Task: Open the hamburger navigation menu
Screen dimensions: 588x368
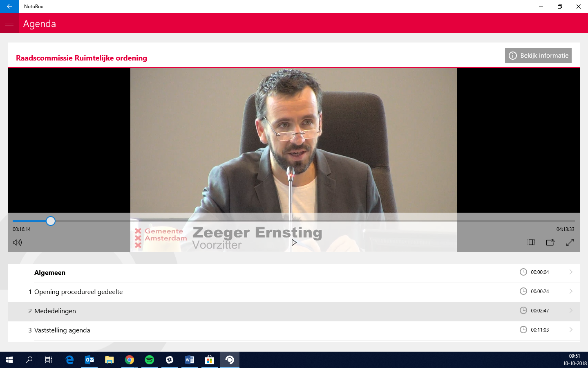Action: click(9, 23)
